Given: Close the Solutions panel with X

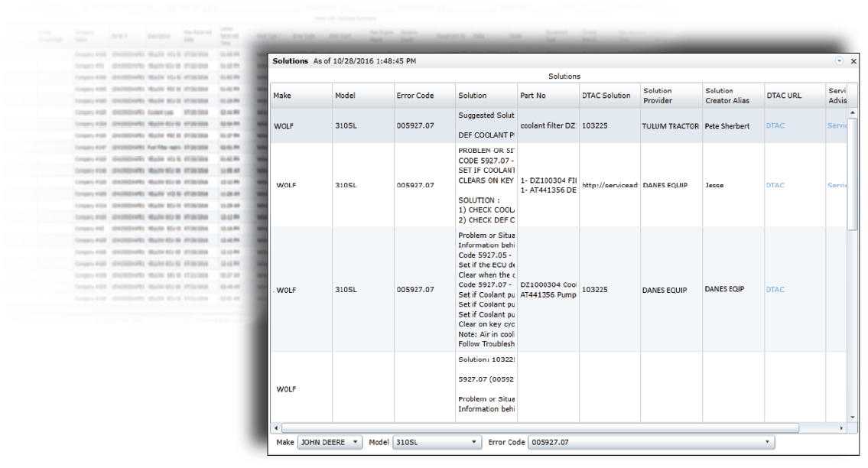Looking at the screenshot, I should pyautogui.click(x=854, y=60).
